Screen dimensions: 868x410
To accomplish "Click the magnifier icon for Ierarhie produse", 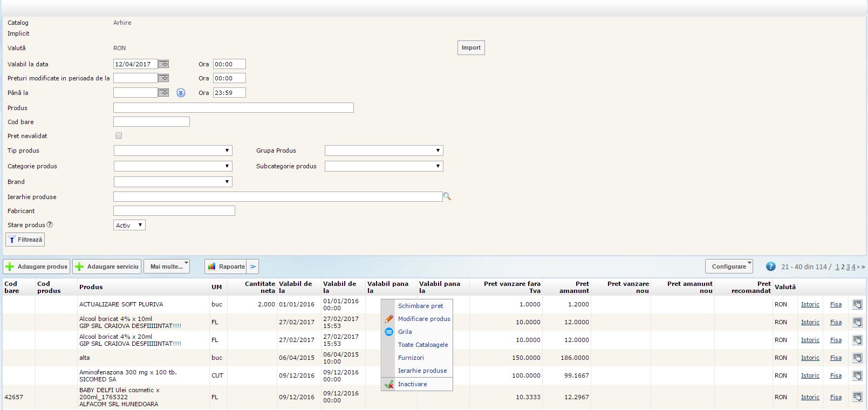I will coord(447,197).
